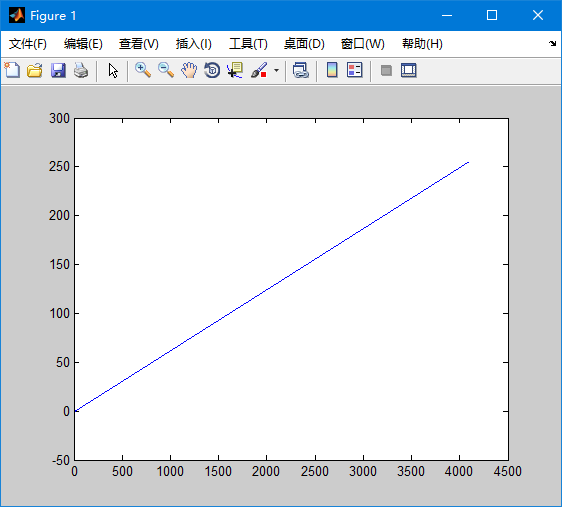
Task: Expand the Brush color dropdown arrow
Action: (276, 70)
